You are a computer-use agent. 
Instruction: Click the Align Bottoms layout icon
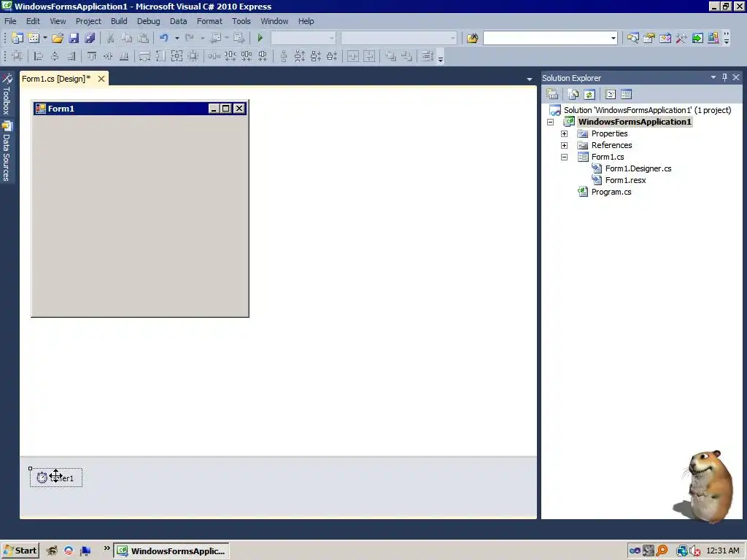click(124, 56)
